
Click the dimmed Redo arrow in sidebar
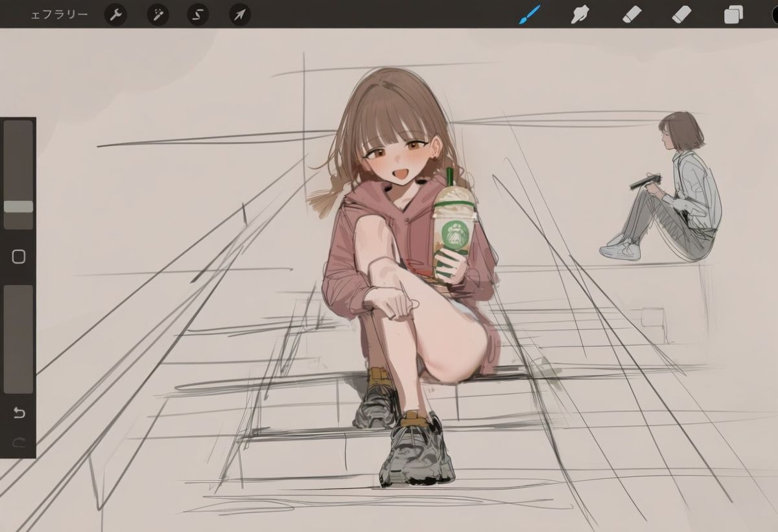pyautogui.click(x=19, y=443)
